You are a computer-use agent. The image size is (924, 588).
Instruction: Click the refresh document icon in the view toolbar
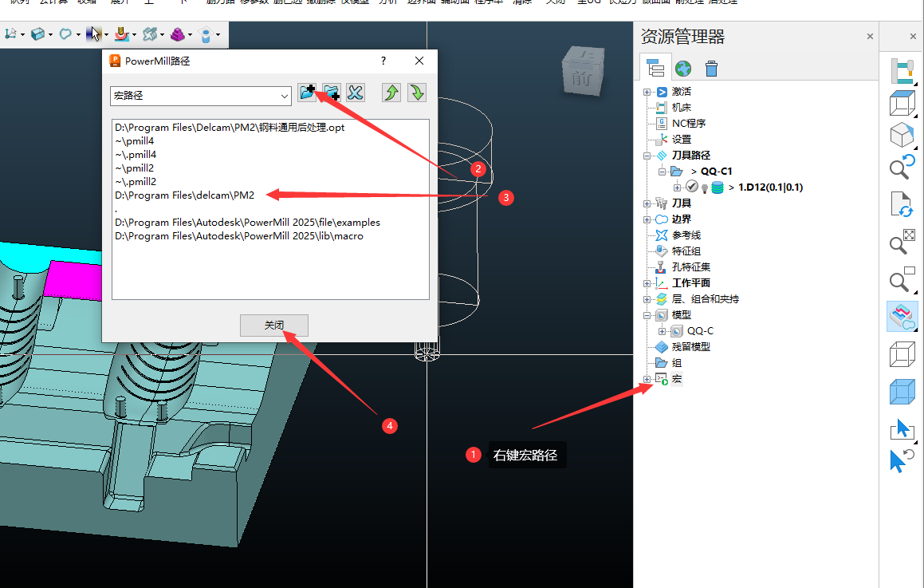pos(902,204)
